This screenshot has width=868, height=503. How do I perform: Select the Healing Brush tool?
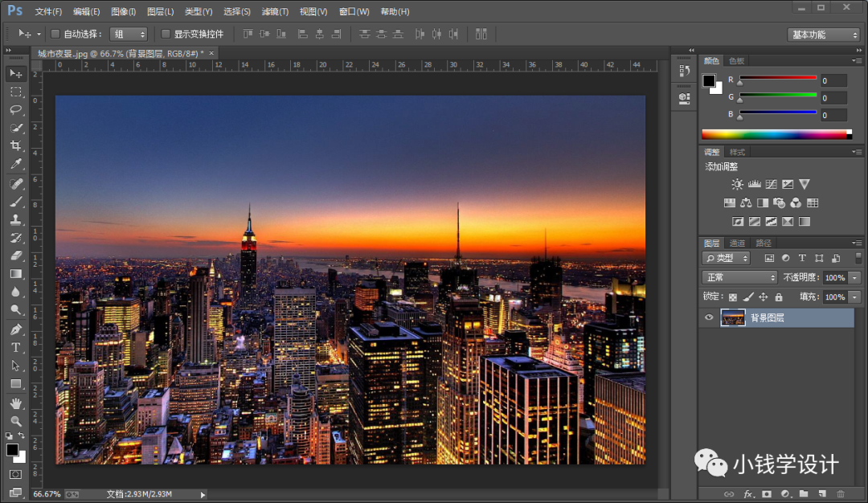pyautogui.click(x=16, y=184)
